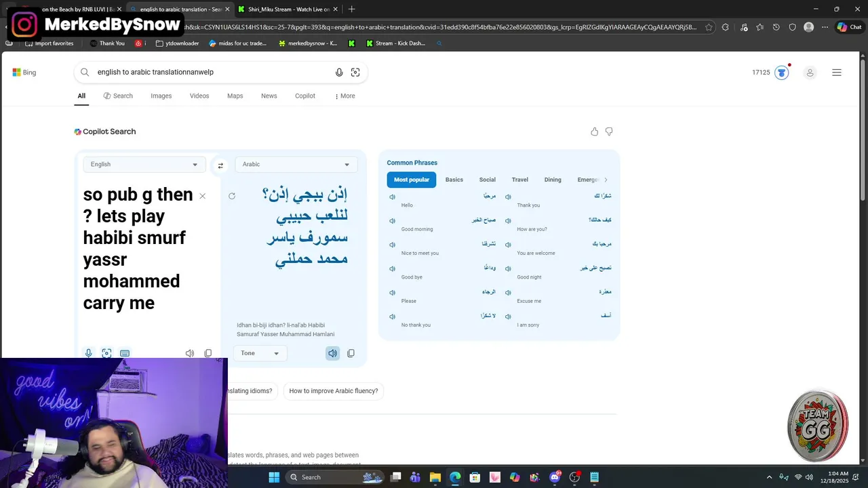Open the volume control in system tray
This screenshot has width=868, height=488.
pyautogui.click(x=809, y=477)
